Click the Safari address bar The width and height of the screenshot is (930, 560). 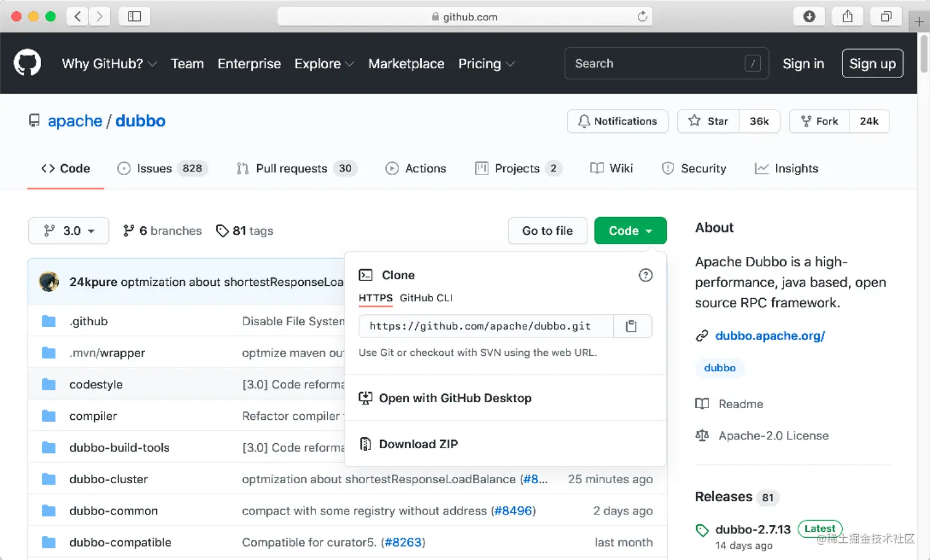pyautogui.click(x=465, y=17)
